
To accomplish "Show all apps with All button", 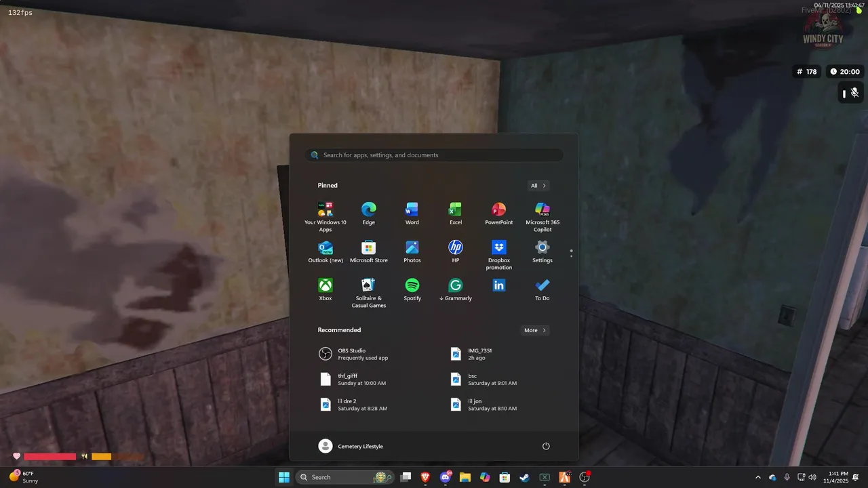I will [x=538, y=186].
